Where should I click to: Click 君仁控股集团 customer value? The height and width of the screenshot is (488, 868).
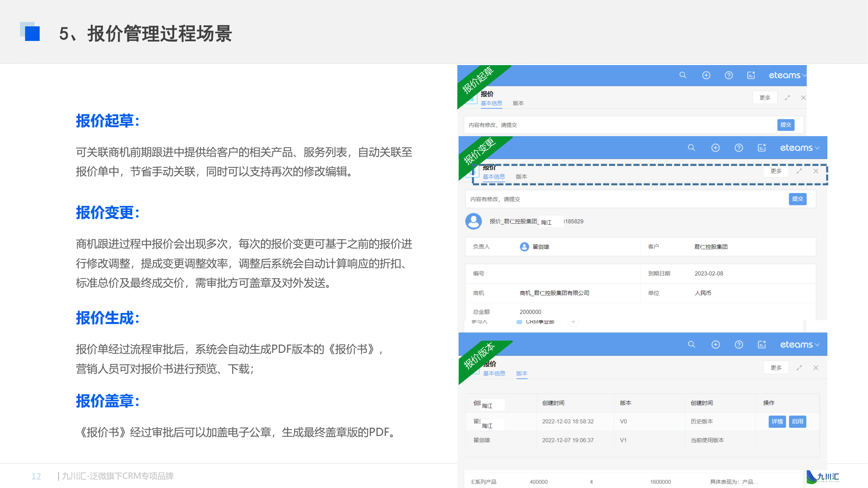710,247
